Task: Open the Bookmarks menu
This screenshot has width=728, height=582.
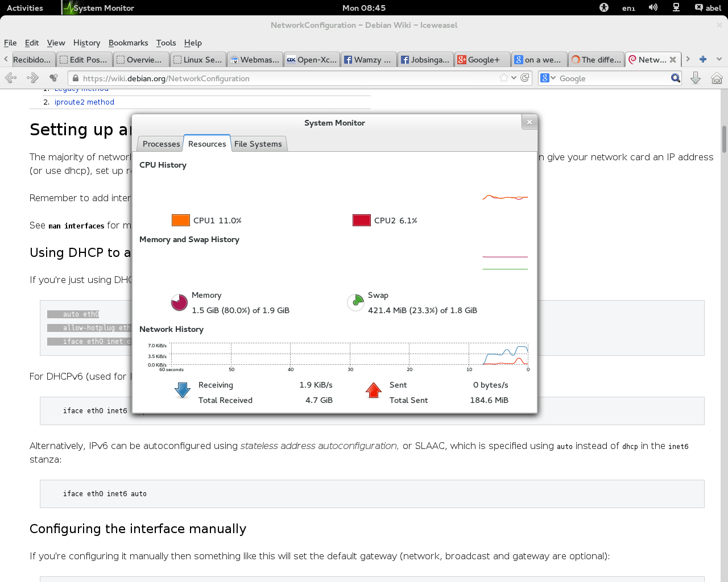Action: tap(128, 43)
